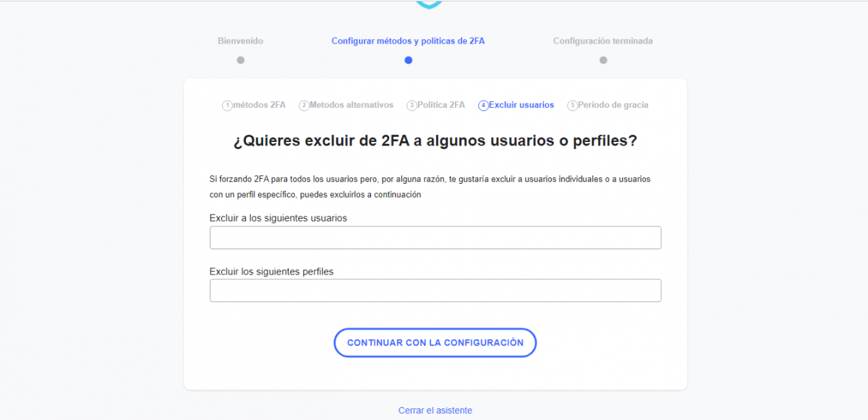This screenshot has width=868, height=420.
Task: Click the numbered circle beside métodos 2FA
Action: click(x=227, y=106)
